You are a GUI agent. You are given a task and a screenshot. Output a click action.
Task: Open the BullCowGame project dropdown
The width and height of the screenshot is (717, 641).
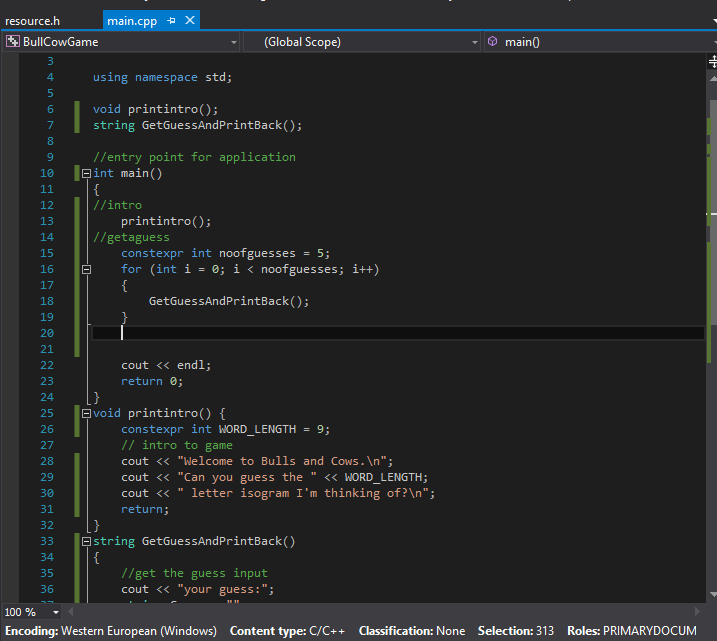[233, 42]
